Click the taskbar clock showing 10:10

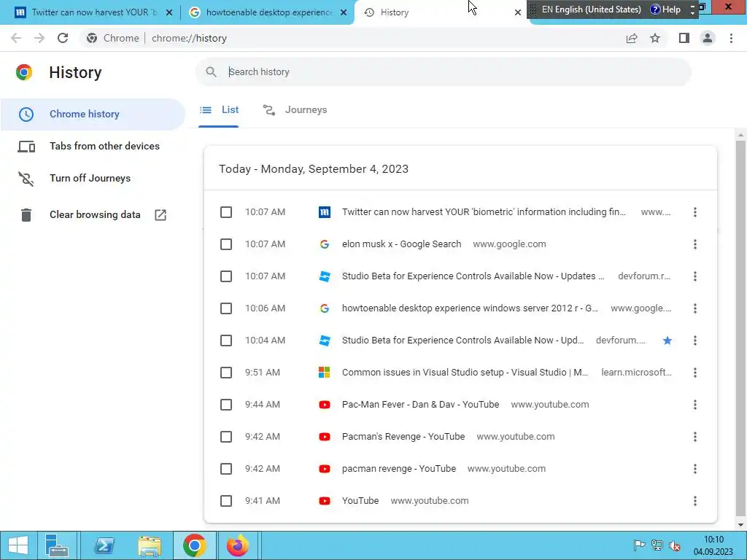point(713,545)
